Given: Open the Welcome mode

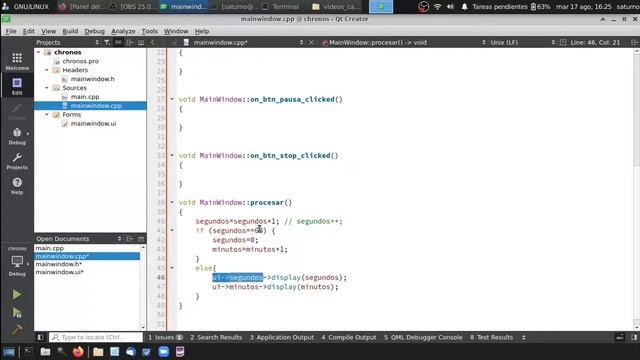Looking at the screenshot, I should (17, 62).
